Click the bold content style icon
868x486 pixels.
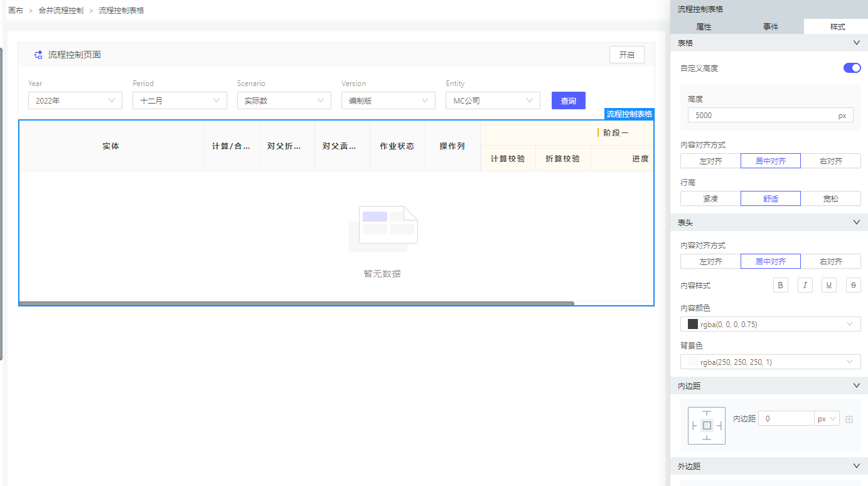tap(780, 285)
